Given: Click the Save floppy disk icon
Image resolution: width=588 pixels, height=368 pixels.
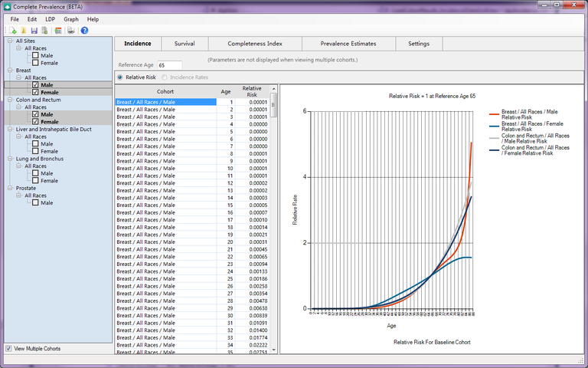Looking at the screenshot, I should [36, 31].
